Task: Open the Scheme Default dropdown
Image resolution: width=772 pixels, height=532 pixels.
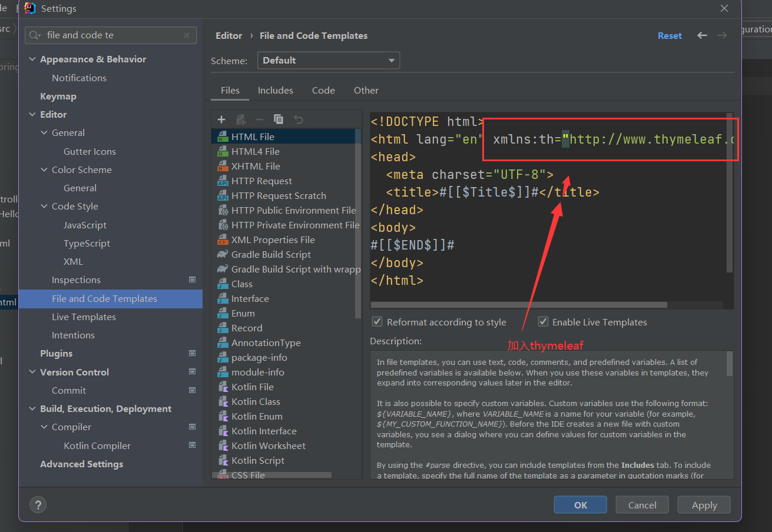Action: tap(328, 60)
